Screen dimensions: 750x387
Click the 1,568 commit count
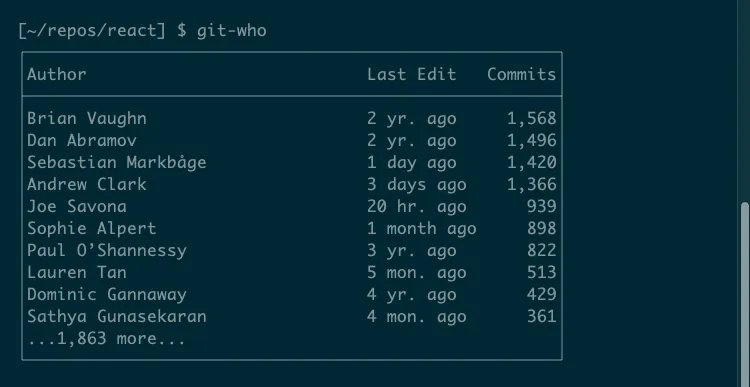(x=531, y=119)
